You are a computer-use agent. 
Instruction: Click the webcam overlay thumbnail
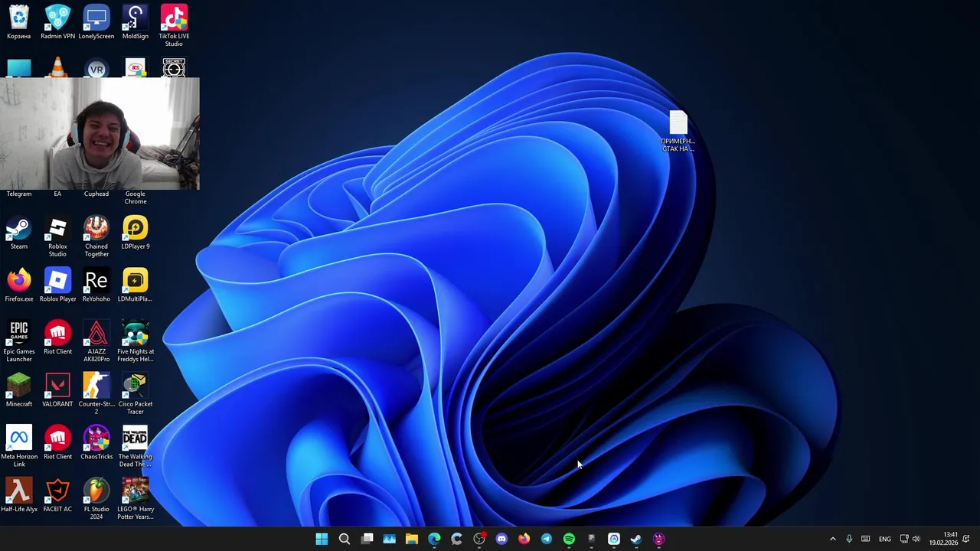pos(100,133)
